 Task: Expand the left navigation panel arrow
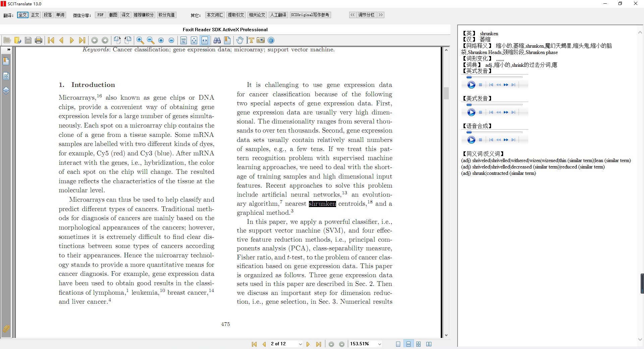pyautogui.click(x=9, y=50)
